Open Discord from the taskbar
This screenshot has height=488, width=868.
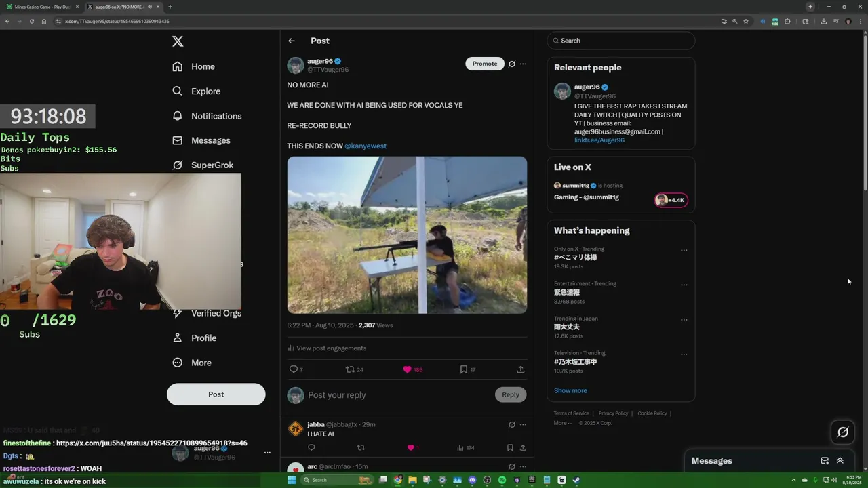click(472, 480)
